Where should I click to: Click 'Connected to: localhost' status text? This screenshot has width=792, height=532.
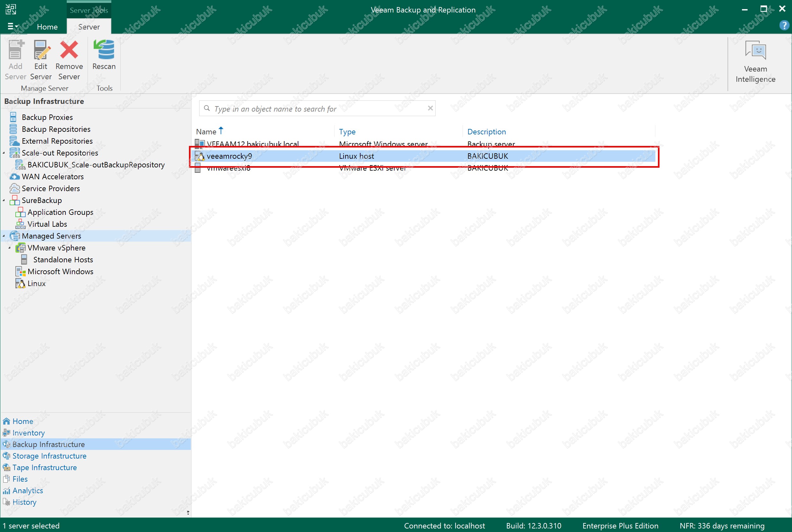(444, 526)
